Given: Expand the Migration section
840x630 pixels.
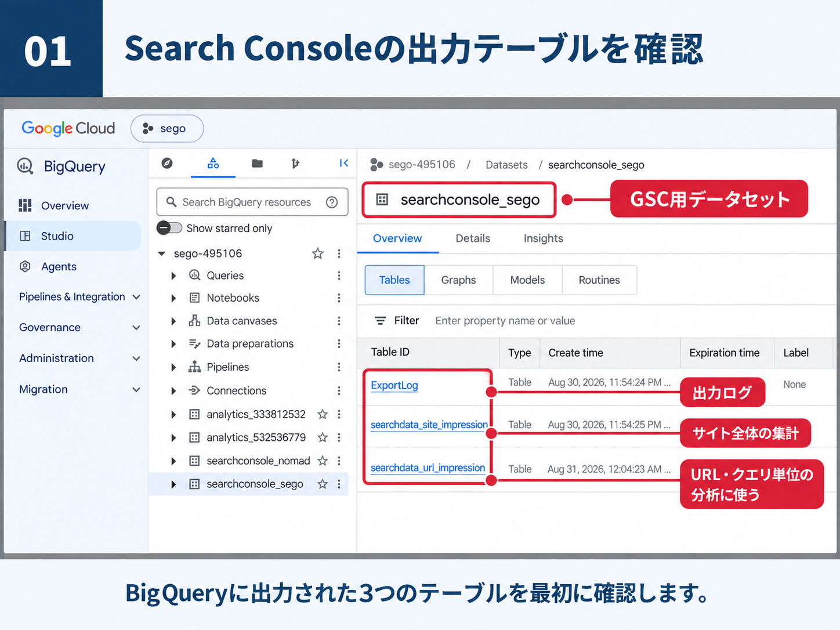Looking at the screenshot, I should click(x=79, y=389).
